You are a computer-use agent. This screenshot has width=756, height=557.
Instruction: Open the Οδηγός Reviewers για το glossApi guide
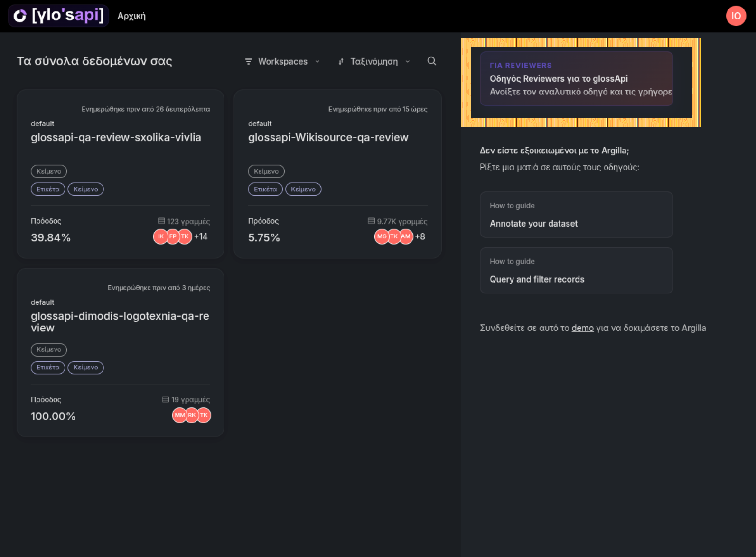576,79
